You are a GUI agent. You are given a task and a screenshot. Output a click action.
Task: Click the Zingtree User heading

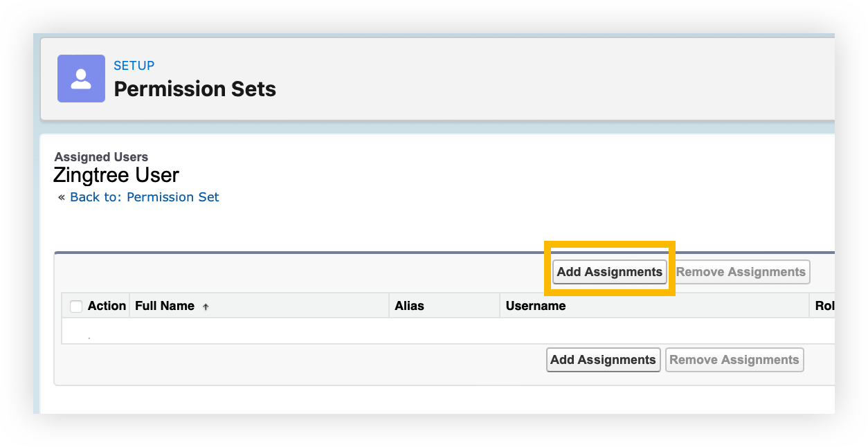(116, 175)
